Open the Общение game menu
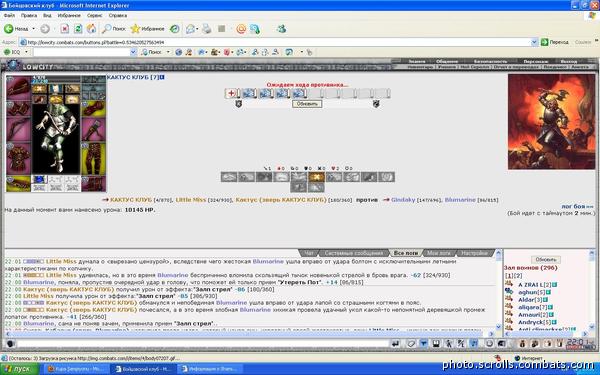 (x=447, y=61)
